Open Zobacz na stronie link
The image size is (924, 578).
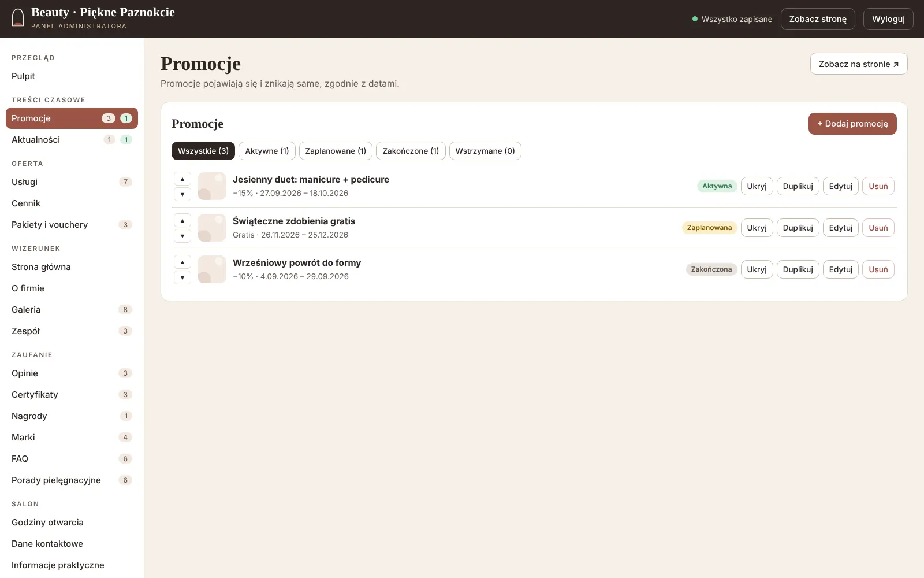[859, 64]
